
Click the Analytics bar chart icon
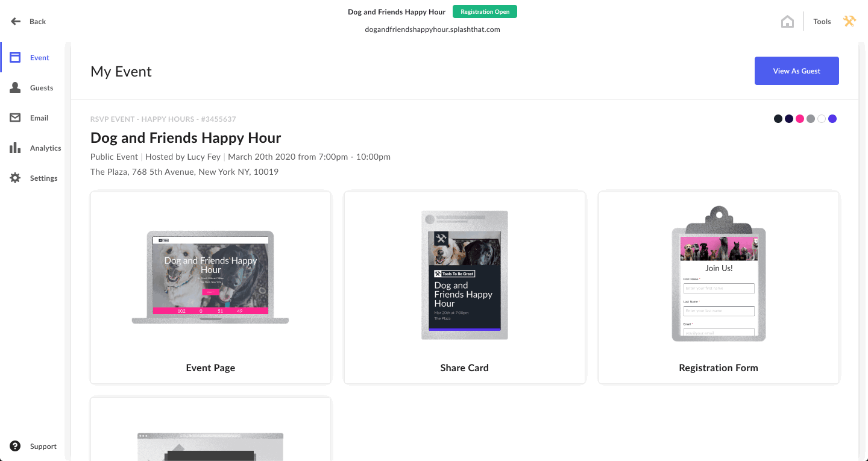16,148
